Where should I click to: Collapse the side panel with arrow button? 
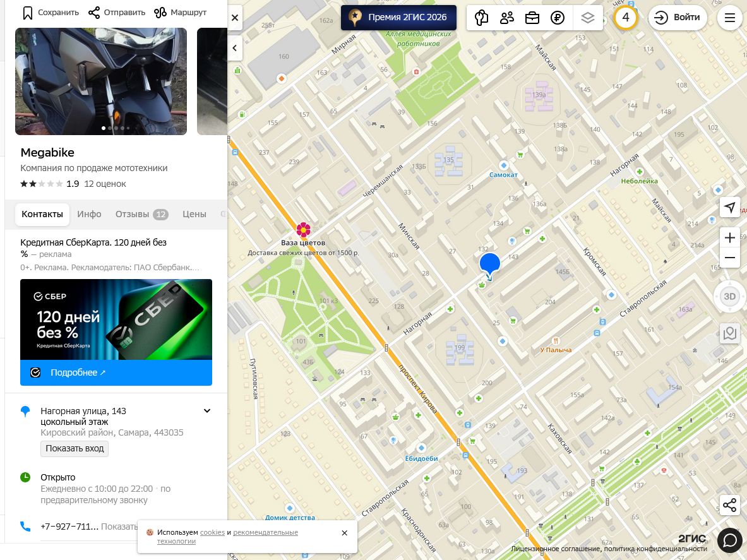(x=235, y=48)
